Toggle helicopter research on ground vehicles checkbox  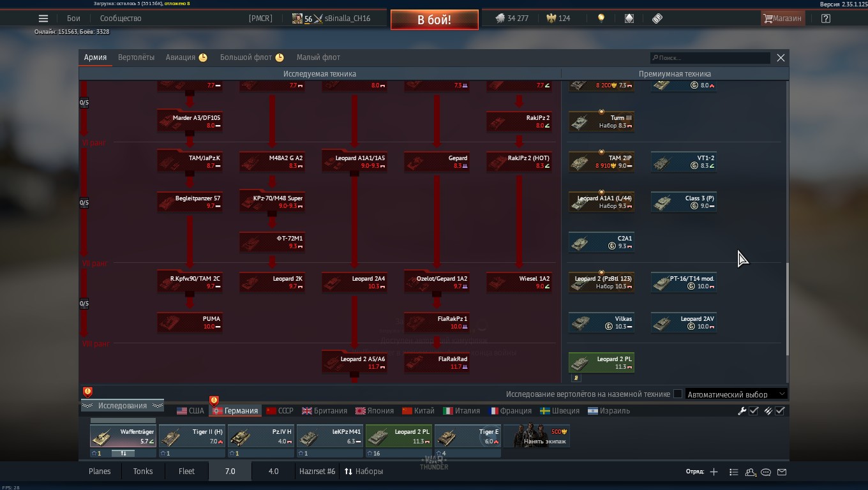point(678,394)
